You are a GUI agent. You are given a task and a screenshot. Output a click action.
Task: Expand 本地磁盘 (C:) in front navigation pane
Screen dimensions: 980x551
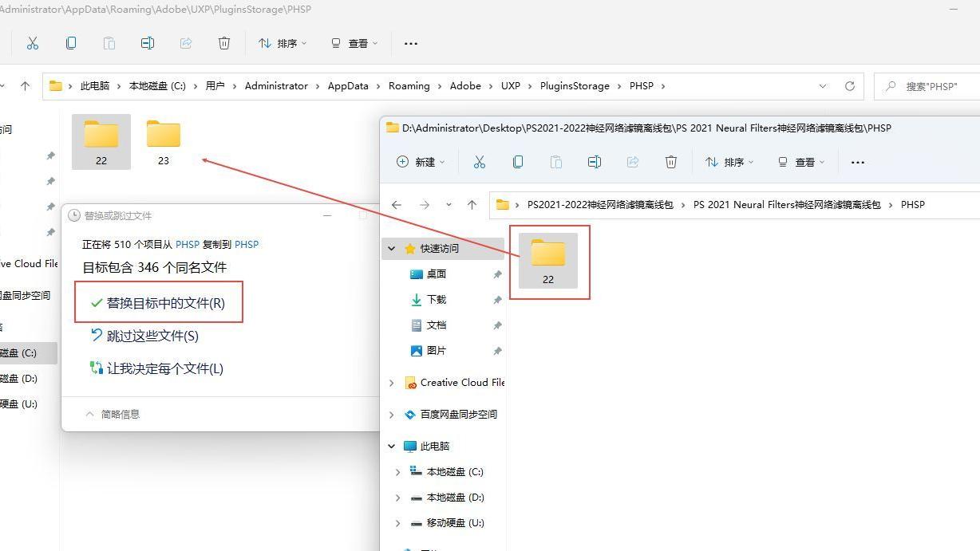point(398,472)
